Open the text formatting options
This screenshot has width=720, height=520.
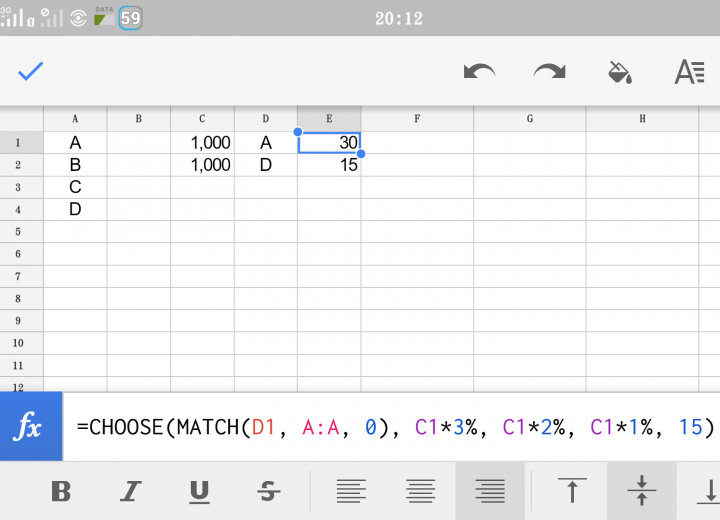click(689, 72)
